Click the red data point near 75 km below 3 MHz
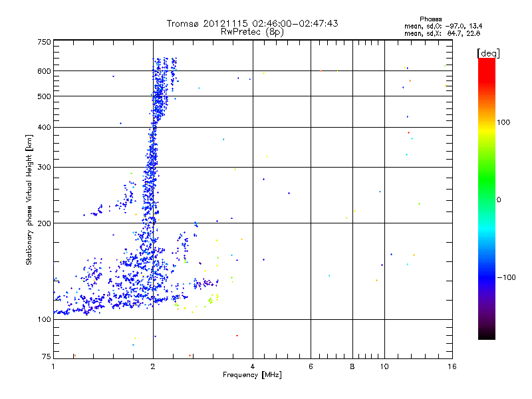The image size is (532, 399). click(x=190, y=356)
